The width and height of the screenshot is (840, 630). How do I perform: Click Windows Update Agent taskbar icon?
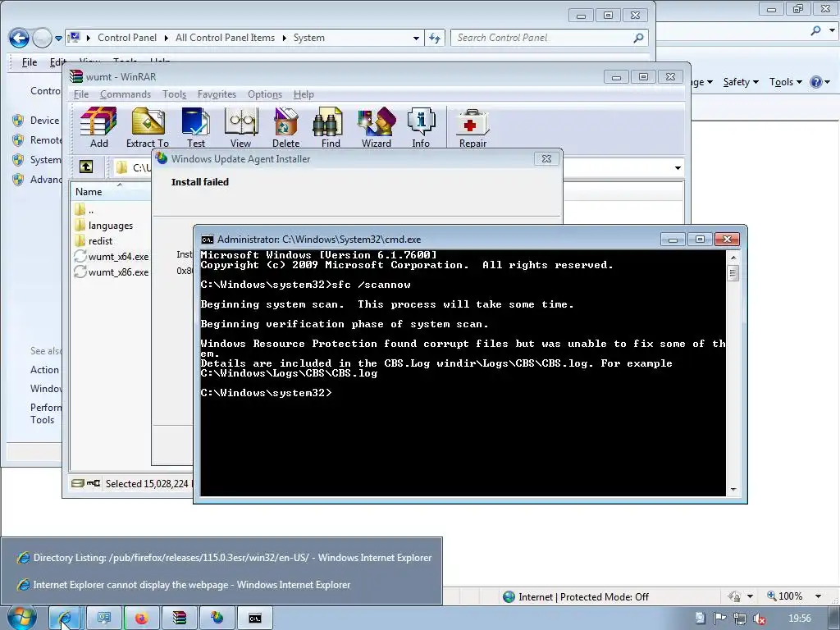coord(217,619)
